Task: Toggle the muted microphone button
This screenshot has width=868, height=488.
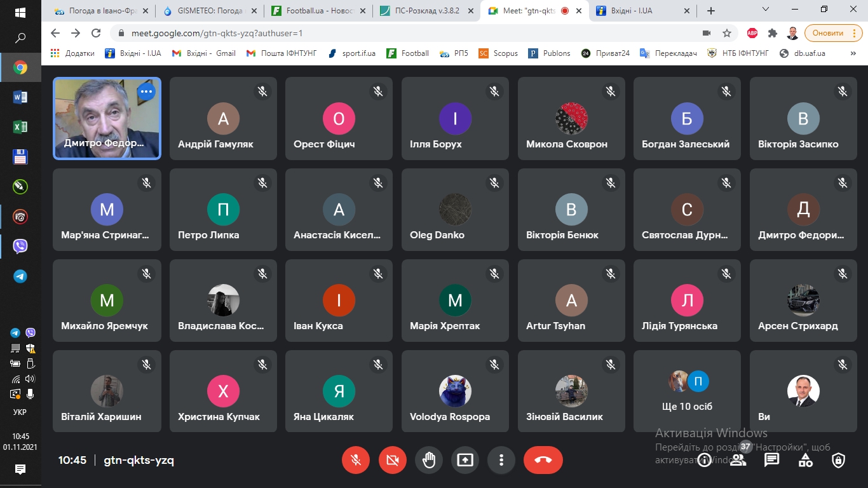Action: click(x=356, y=460)
